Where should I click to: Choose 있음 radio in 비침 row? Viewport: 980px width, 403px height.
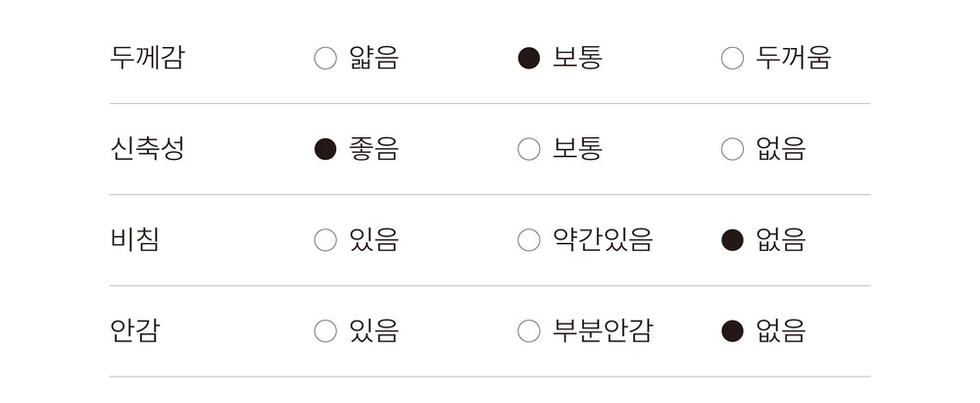pos(325,240)
